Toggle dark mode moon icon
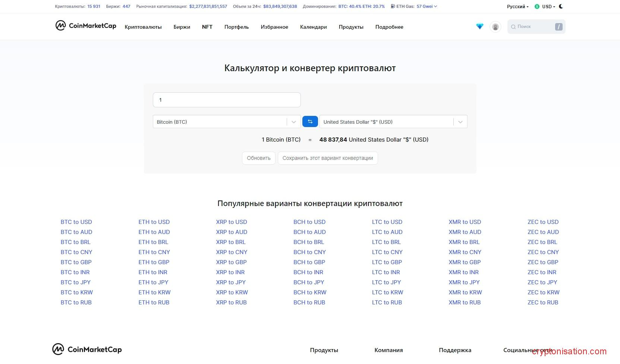The width and height of the screenshot is (620, 364). (561, 6)
